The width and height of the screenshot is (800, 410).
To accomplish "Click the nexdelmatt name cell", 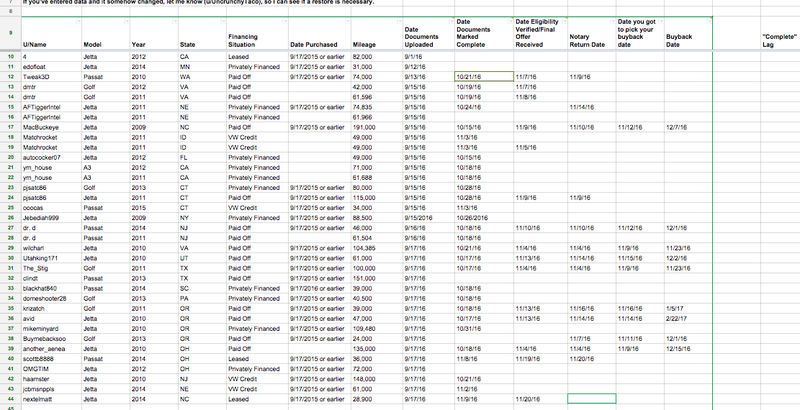I will pyautogui.click(x=51, y=399).
